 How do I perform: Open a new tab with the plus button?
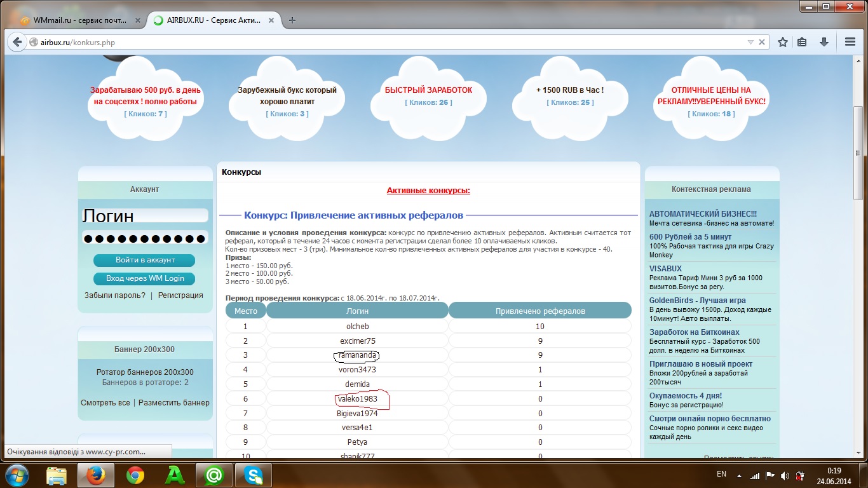[x=292, y=20]
